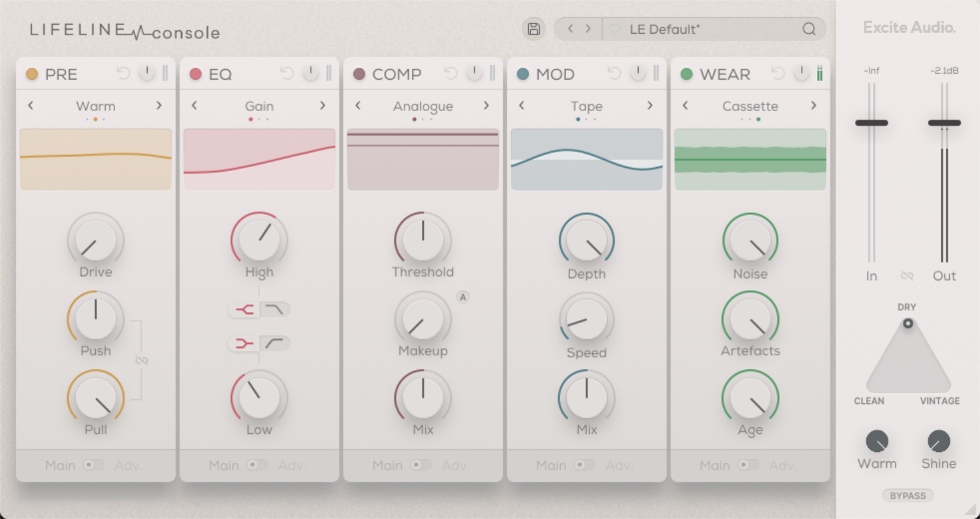Click the COMP module header mini knob
Viewport: 980px width, 519px height.
(474, 73)
